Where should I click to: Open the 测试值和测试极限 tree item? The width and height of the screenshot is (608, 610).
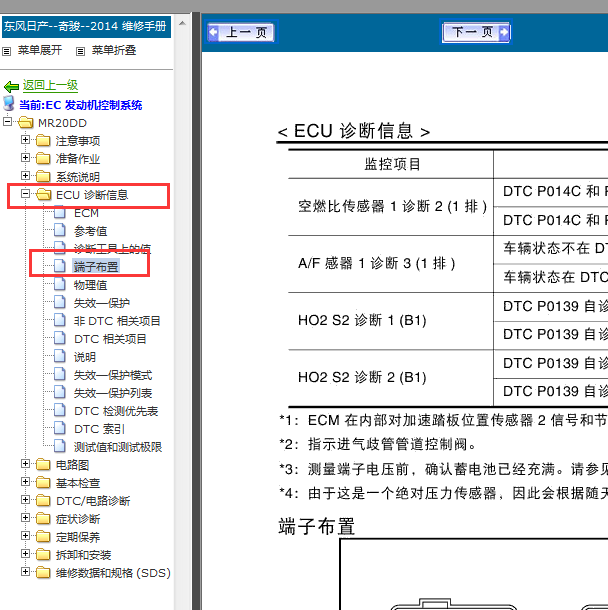[118, 447]
